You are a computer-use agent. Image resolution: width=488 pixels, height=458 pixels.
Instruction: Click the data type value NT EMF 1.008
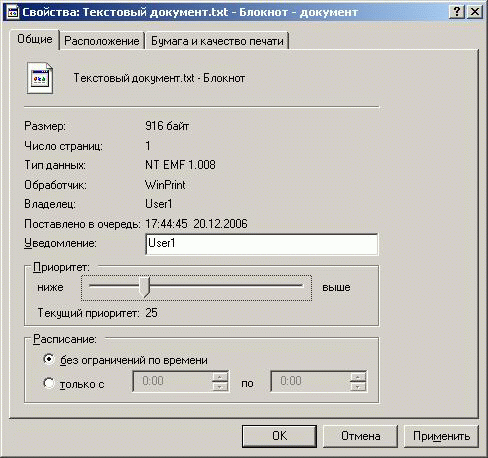tap(180, 165)
